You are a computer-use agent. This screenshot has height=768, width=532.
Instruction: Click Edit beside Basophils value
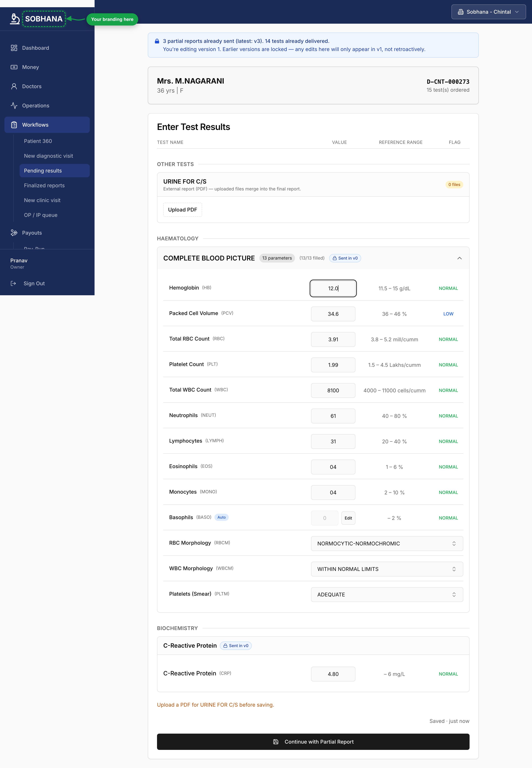pyautogui.click(x=348, y=518)
